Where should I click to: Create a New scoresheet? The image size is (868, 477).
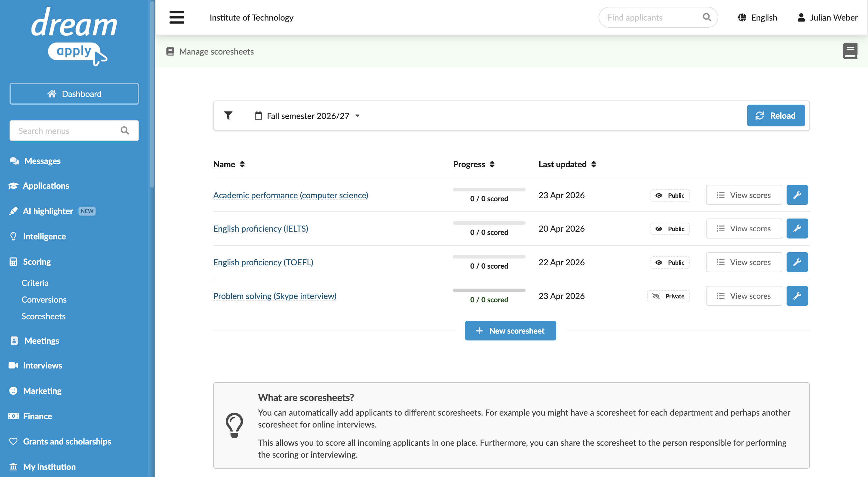pyautogui.click(x=510, y=330)
